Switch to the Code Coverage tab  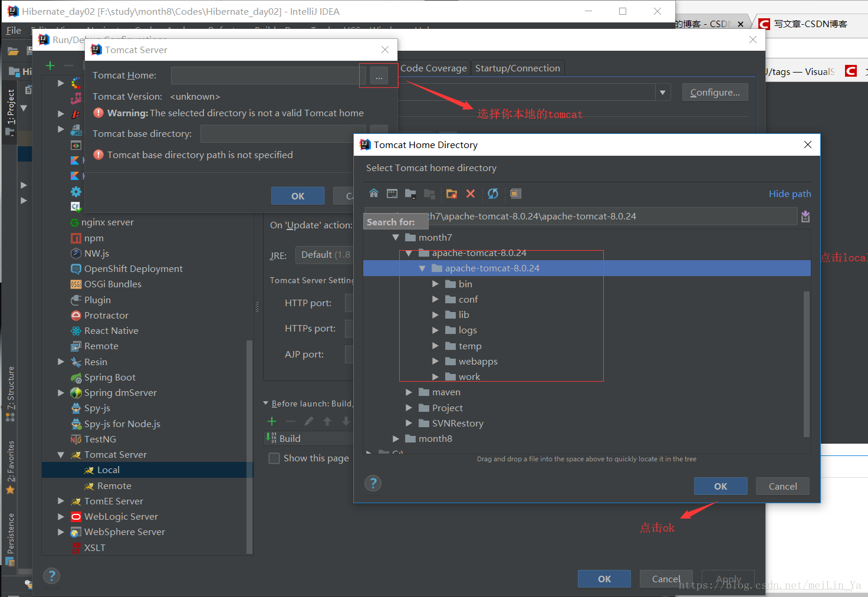(x=433, y=68)
